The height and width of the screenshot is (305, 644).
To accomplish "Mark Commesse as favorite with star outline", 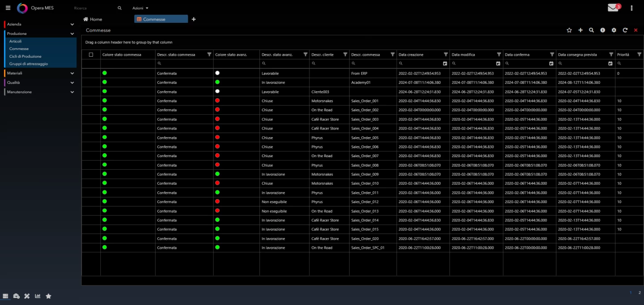I will [x=569, y=30].
